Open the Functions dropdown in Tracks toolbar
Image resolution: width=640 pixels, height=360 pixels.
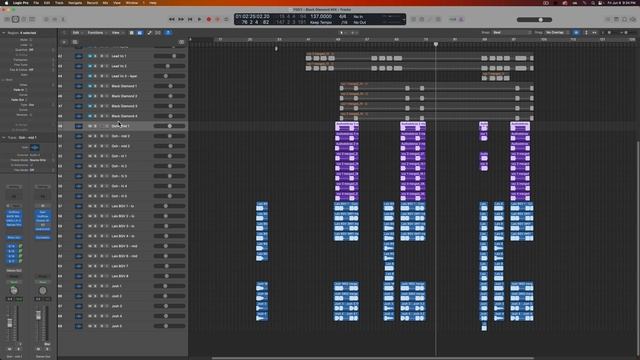tap(96, 33)
